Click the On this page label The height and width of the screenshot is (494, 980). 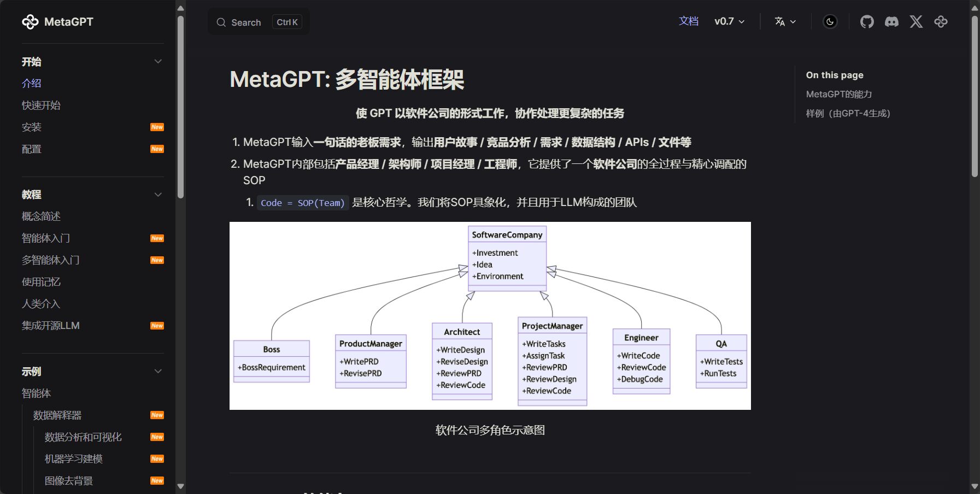click(835, 75)
